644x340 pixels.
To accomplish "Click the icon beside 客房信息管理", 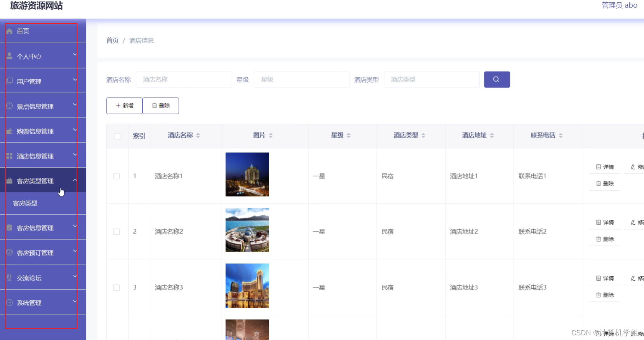I will pyautogui.click(x=9, y=227).
